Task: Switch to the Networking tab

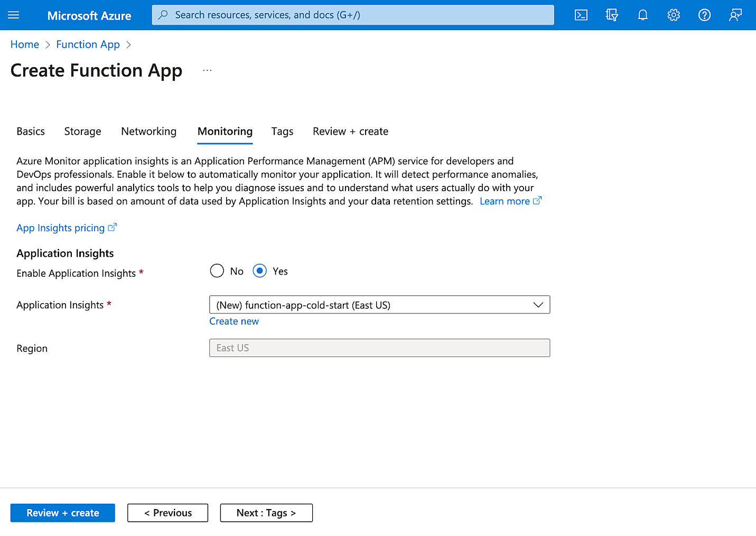Action: point(148,131)
